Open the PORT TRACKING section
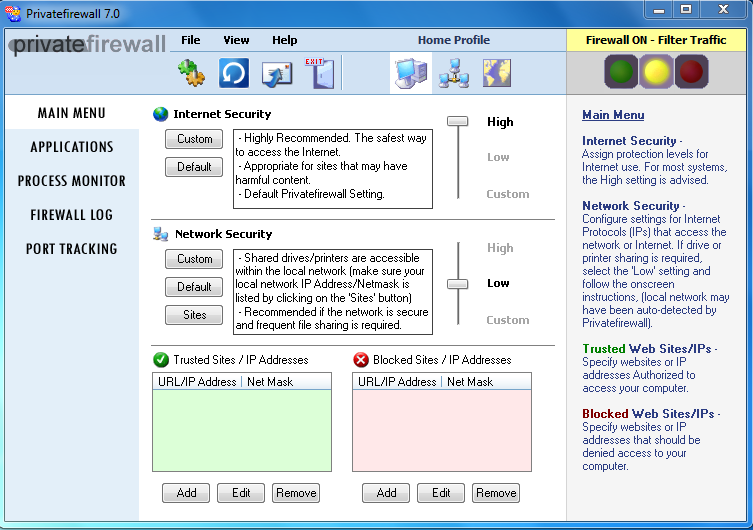Image resolution: width=753 pixels, height=530 pixels. pos(72,249)
